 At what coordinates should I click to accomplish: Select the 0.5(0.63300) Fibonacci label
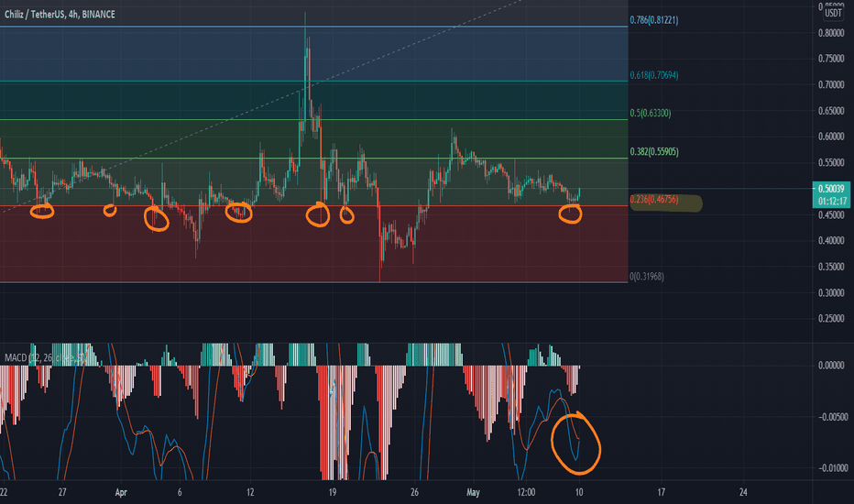pos(651,114)
